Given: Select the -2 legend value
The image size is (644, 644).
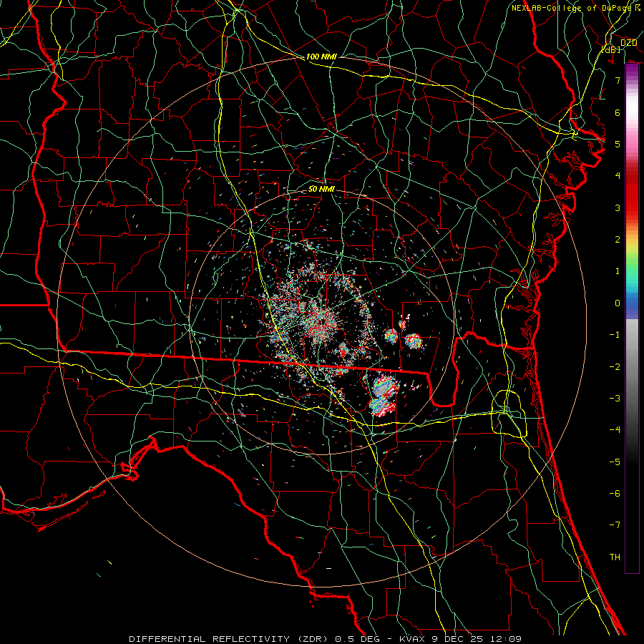Looking at the screenshot, I should pos(615,367).
